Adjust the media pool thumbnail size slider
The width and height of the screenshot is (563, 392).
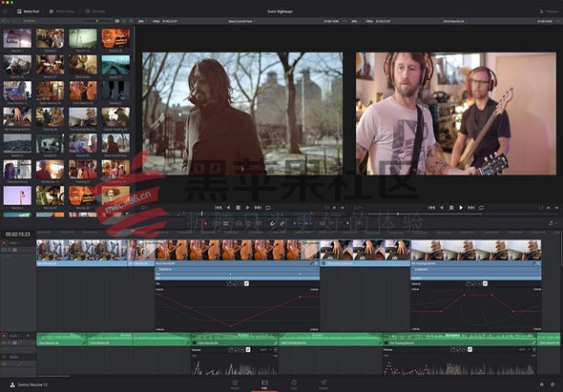pos(97,21)
